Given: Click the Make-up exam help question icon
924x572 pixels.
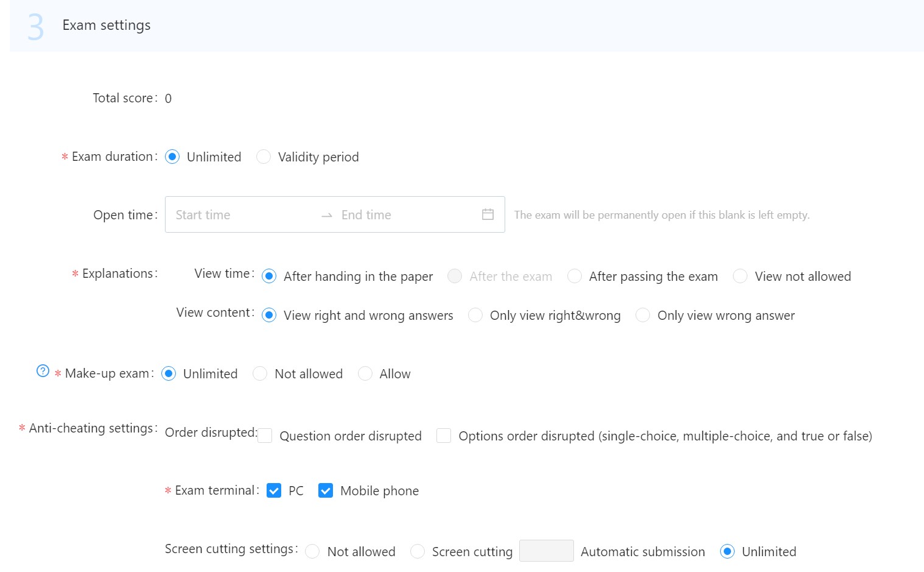Looking at the screenshot, I should [43, 370].
